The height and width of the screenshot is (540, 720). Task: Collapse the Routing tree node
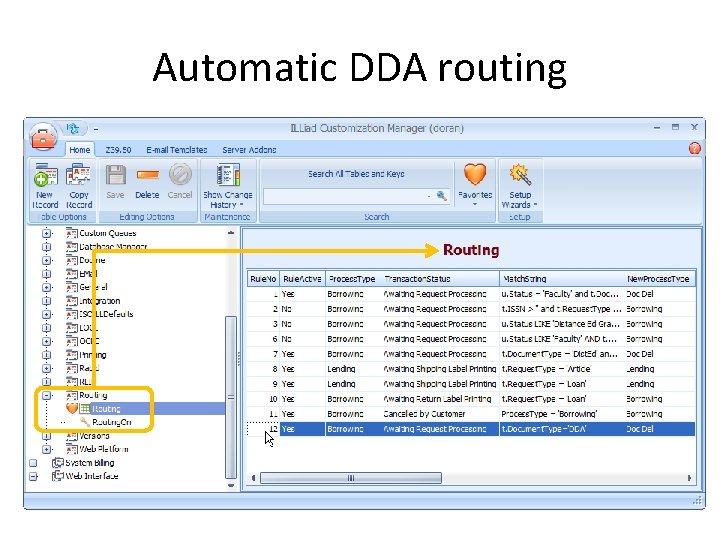tap(46, 395)
